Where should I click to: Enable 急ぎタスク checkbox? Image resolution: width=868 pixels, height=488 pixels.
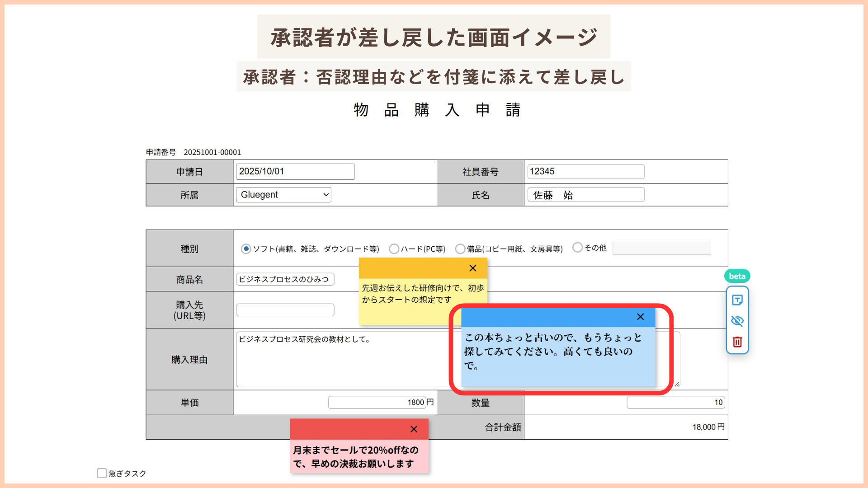coord(102,473)
